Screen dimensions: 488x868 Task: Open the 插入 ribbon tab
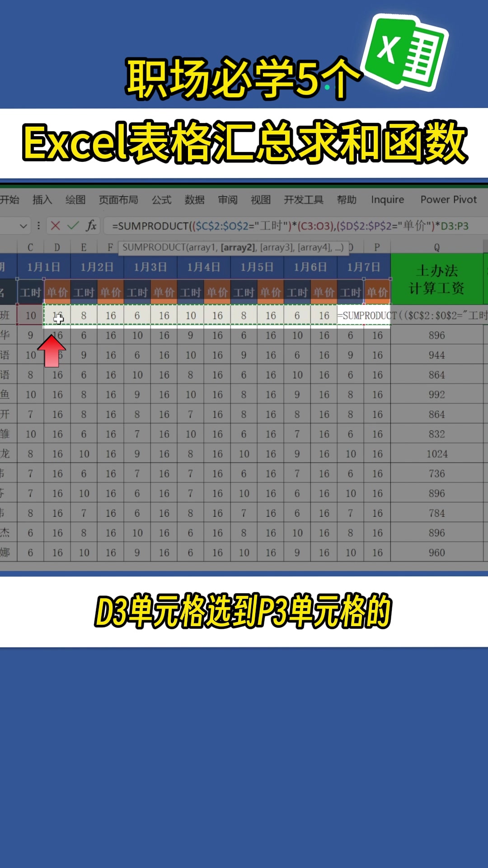42,199
